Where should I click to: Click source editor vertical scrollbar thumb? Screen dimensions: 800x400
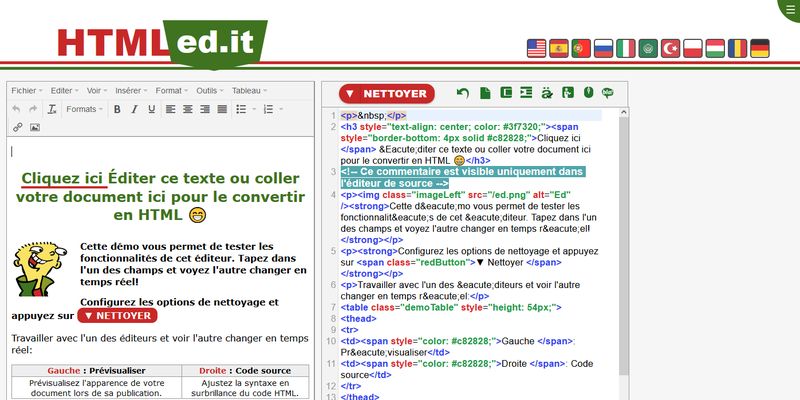[623, 245]
